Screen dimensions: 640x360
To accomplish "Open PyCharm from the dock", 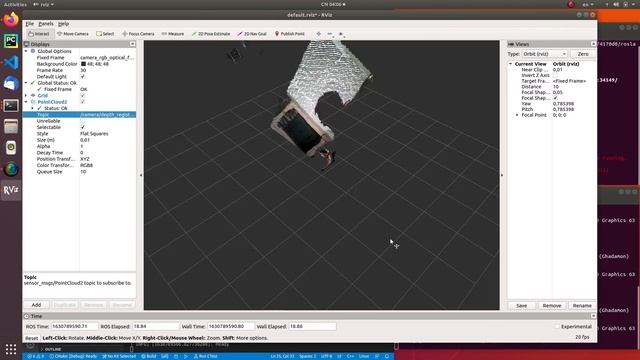I will 11,41.
